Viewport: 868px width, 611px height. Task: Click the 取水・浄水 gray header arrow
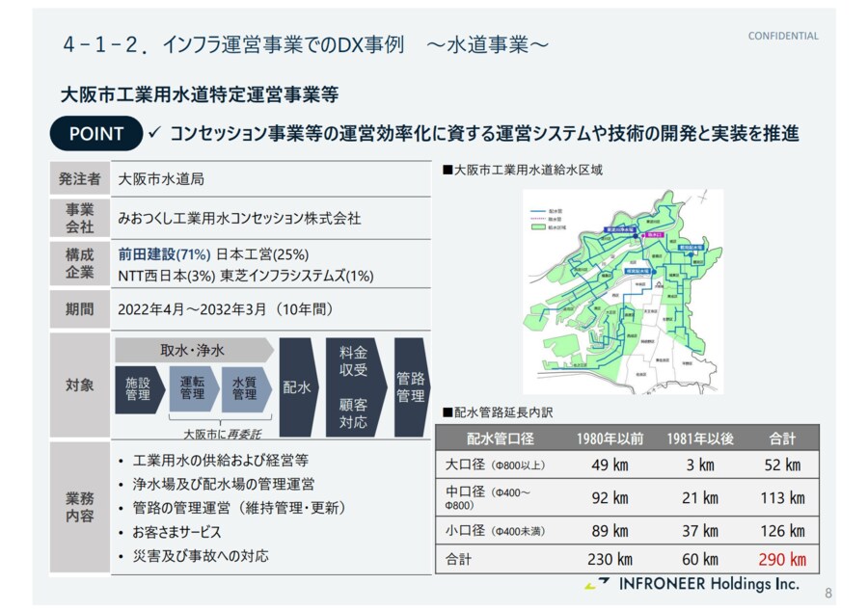click(x=193, y=350)
